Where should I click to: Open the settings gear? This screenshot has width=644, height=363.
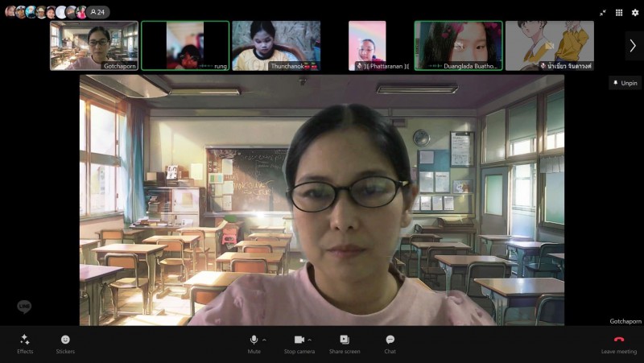pos(634,12)
